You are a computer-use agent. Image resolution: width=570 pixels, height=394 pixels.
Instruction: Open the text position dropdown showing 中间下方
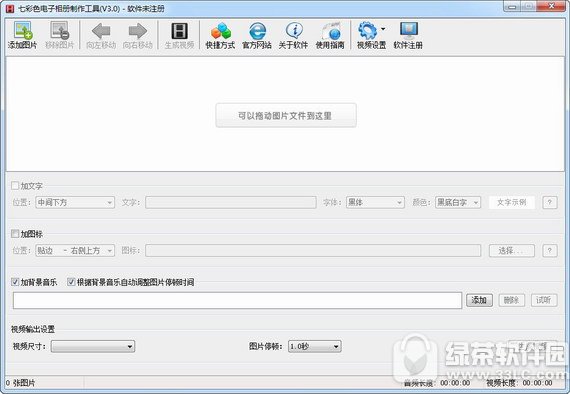click(75, 202)
